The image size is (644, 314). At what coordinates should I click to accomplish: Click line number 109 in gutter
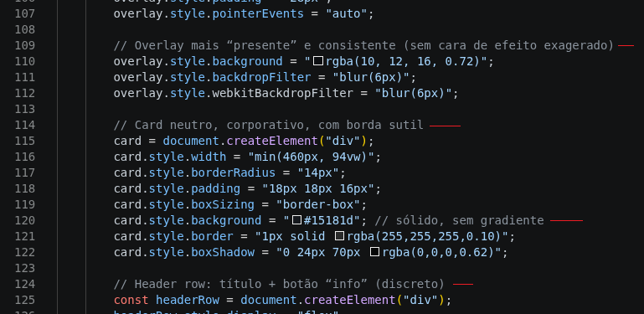click(24, 45)
